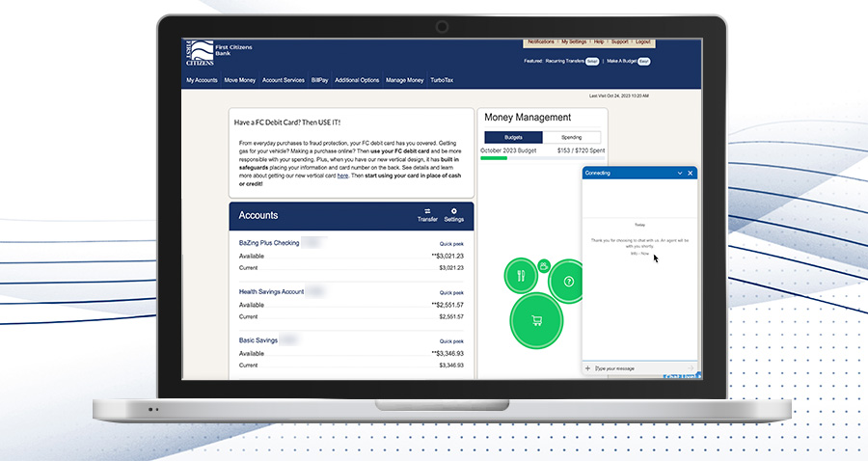Viewport: 868px width, 461px height.
Task: Click Quick peek for BaZing Plus Checking
Action: pyautogui.click(x=451, y=244)
